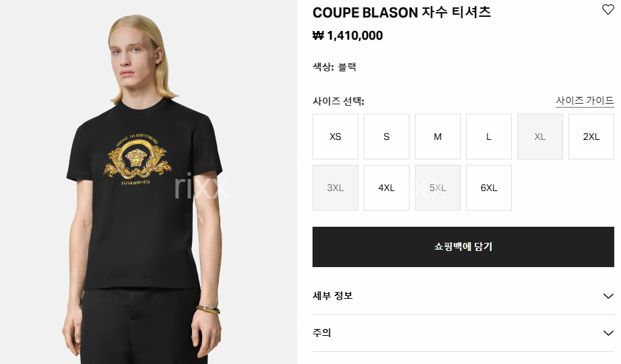Image resolution: width=621 pixels, height=364 pixels.
Task: Add to bag with 쇼핑백에 담기
Action: [463, 247]
